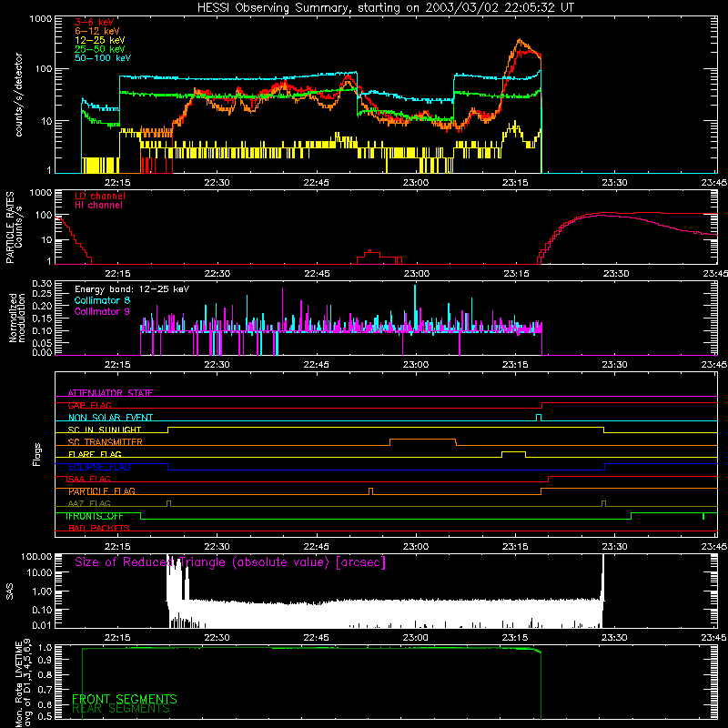Click the 'counts/s/detector' y-axis label
The width and height of the screenshot is (728, 728).
[18, 95]
